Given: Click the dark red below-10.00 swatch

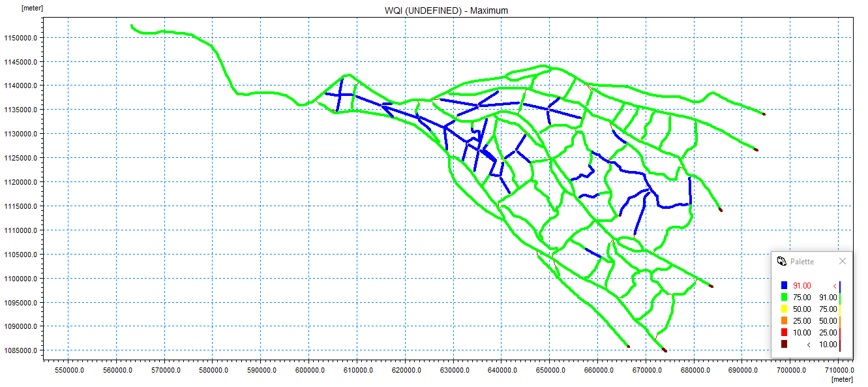Looking at the screenshot, I should [x=784, y=344].
